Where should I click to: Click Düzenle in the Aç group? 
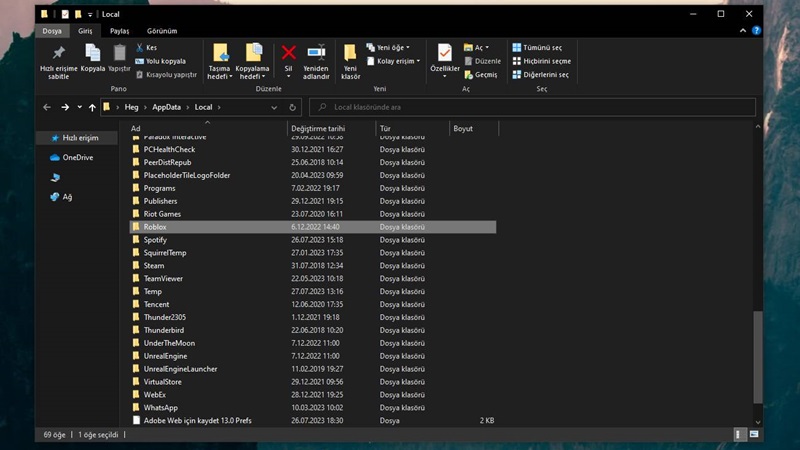point(482,61)
